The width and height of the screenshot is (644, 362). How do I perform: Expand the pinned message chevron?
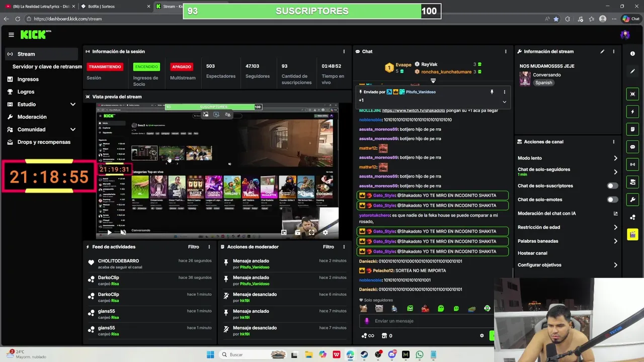pos(504,102)
